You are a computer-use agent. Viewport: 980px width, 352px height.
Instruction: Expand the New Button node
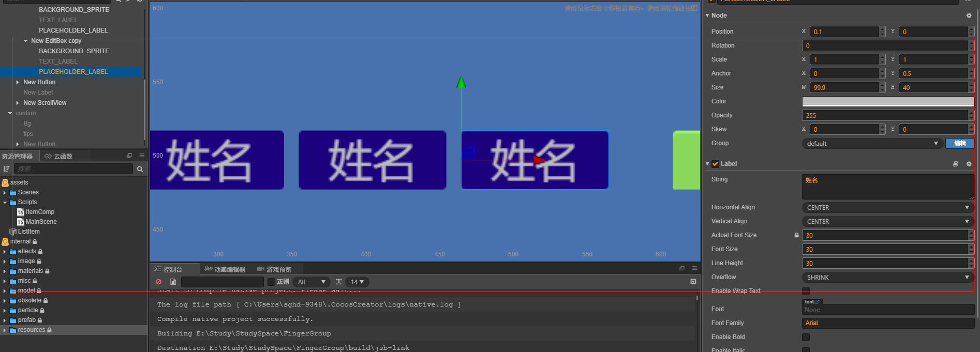[x=18, y=82]
